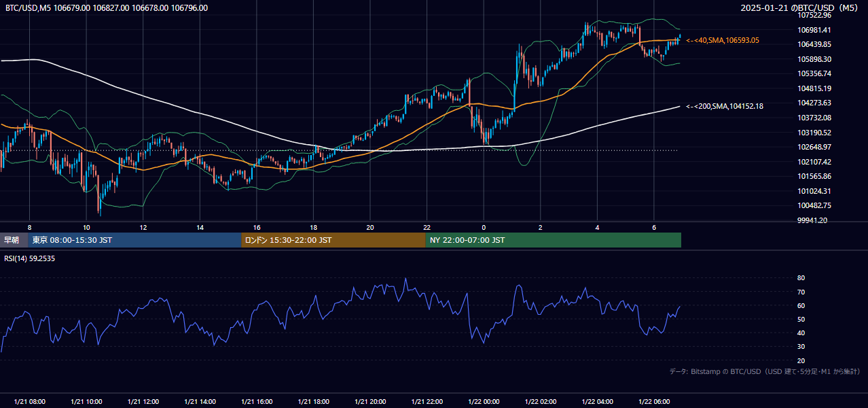
Task: Select the 早朝 session block
Action: coord(14,240)
